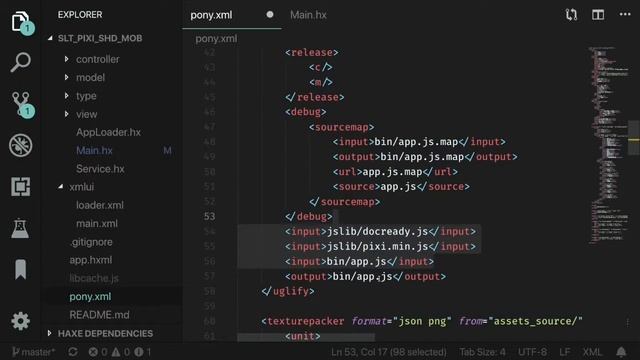Expand the type folder
The image size is (640, 360).
pyautogui.click(x=86, y=96)
